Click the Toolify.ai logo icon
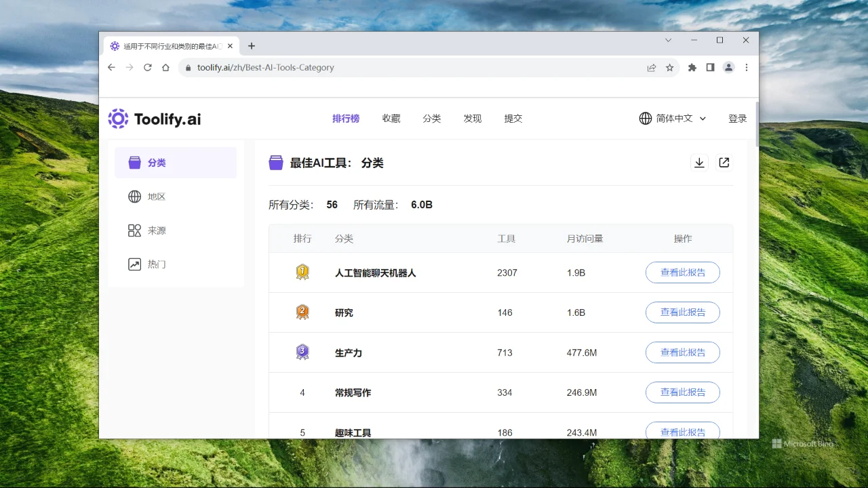 118,118
